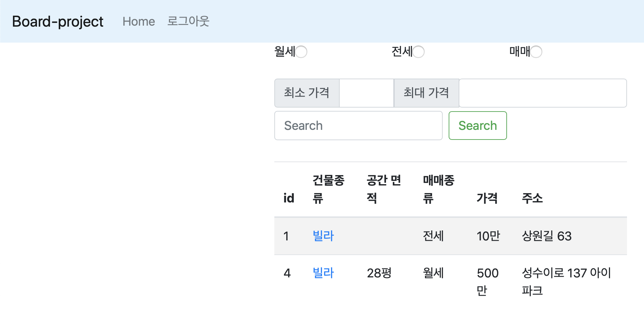This screenshot has width=644, height=315.
Task: Click the 가격 column header
Action: pyautogui.click(x=487, y=198)
